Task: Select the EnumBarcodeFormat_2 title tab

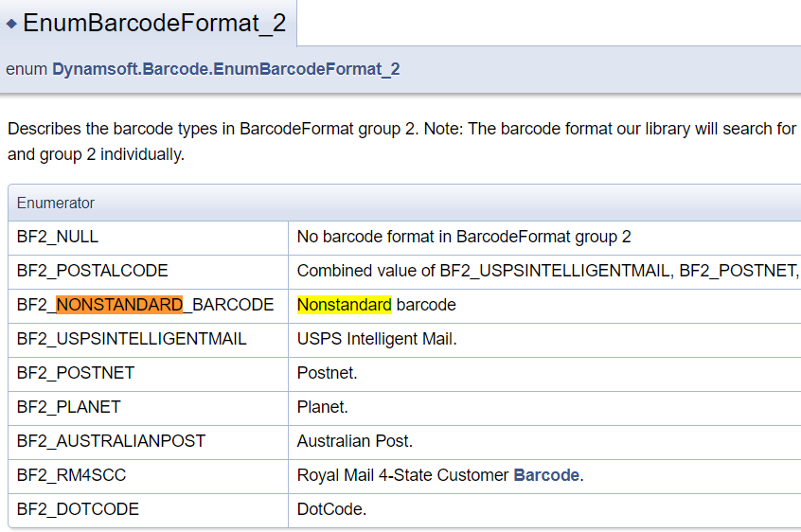Action: point(154,24)
